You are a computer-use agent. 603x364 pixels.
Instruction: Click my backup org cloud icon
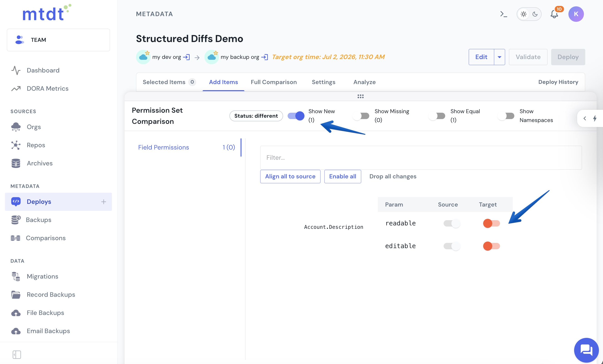pyautogui.click(x=211, y=57)
